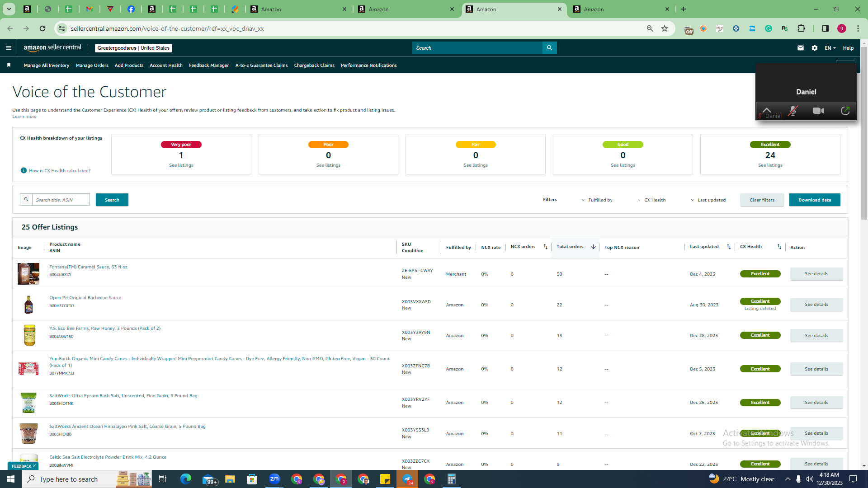Open Chrome side panel
Image resolution: width=868 pixels, height=488 pixels.
click(826, 28)
